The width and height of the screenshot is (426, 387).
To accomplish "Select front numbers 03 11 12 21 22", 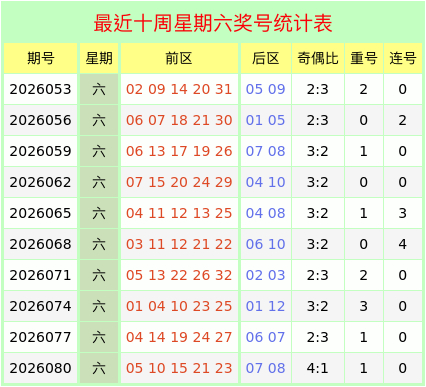I will (x=179, y=244).
